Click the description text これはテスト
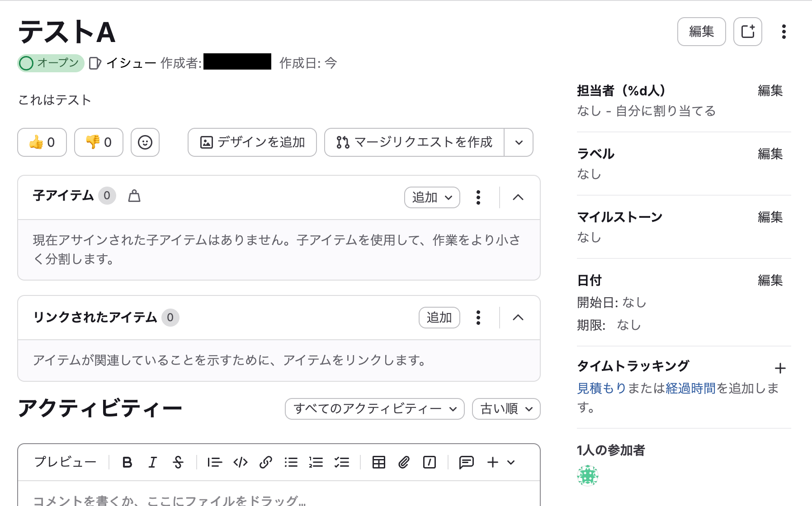Viewport: 812px width, 506px height. coord(55,100)
